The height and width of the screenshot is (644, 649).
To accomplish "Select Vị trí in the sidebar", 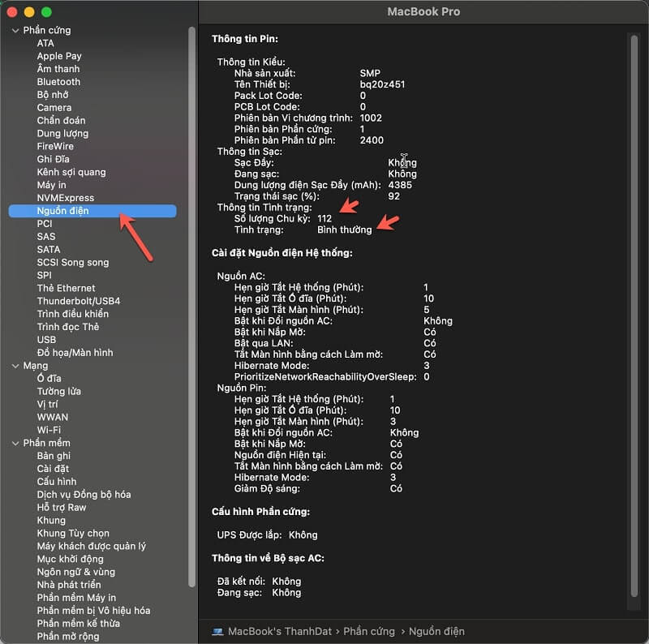I will 48,404.
